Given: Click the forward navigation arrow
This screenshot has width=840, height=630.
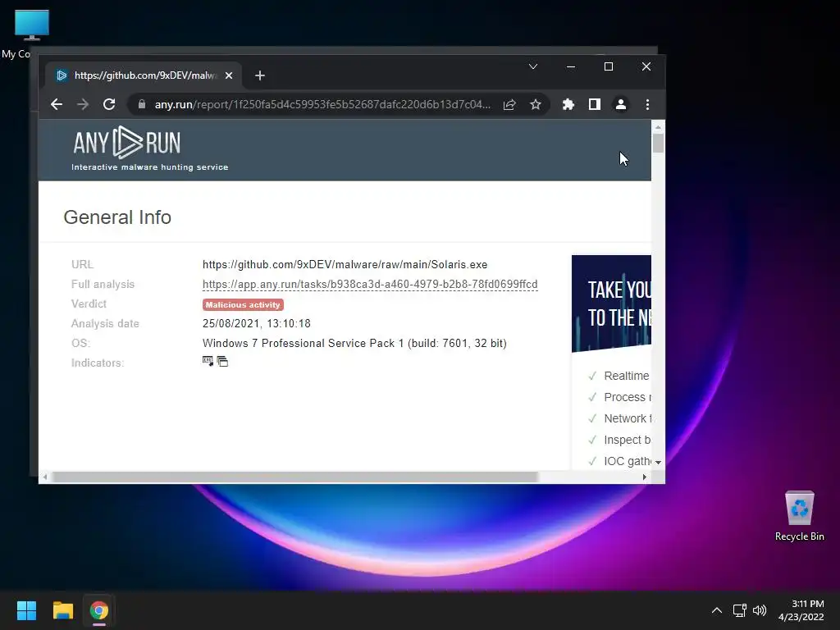Looking at the screenshot, I should tap(83, 104).
